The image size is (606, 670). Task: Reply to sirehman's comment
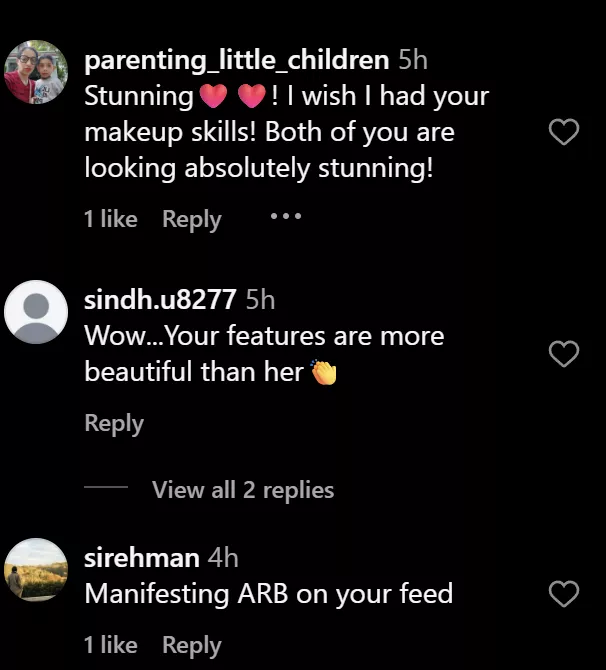pyautogui.click(x=191, y=645)
